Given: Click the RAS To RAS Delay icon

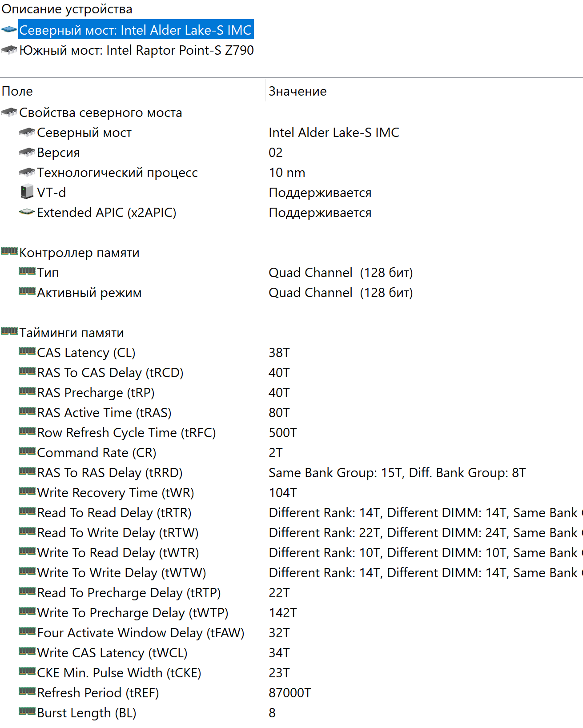Looking at the screenshot, I should pyautogui.click(x=27, y=471).
